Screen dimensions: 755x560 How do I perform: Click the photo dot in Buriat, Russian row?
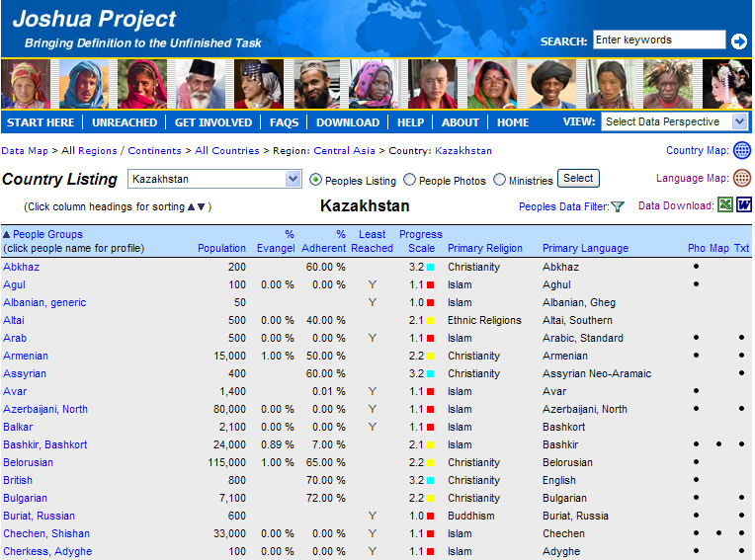pos(696,516)
